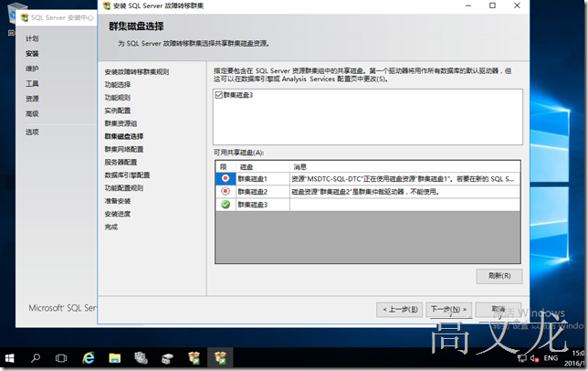The width and height of the screenshot is (588, 371).
Task: Select the red stop icon for 群集磁盘2
Action: coord(226,191)
